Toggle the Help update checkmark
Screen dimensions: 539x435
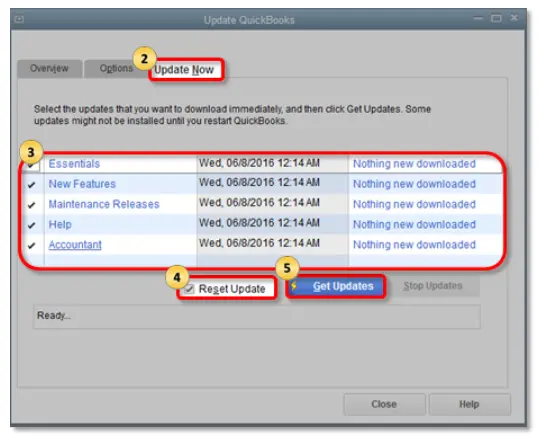pyautogui.click(x=32, y=226)
